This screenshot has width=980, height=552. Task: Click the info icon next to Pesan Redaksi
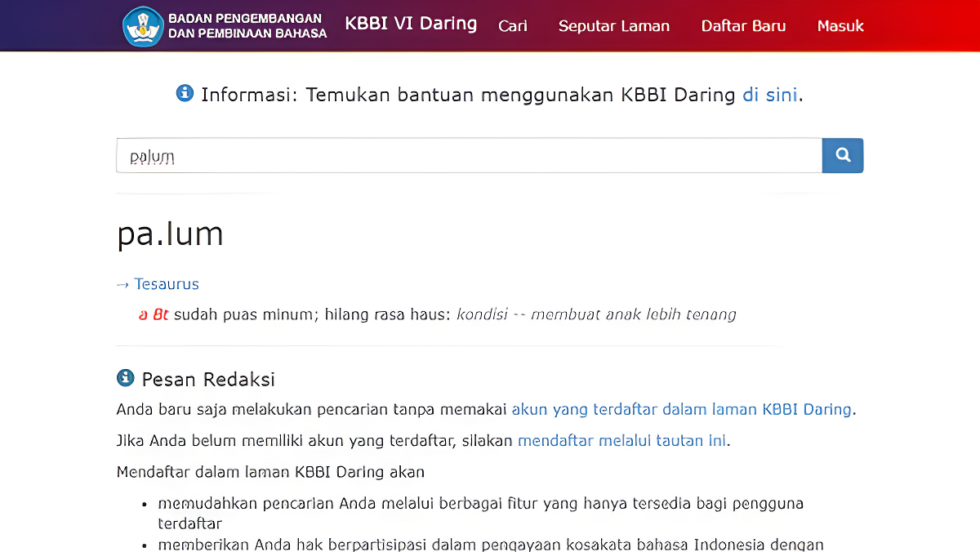tap(126, 378)
